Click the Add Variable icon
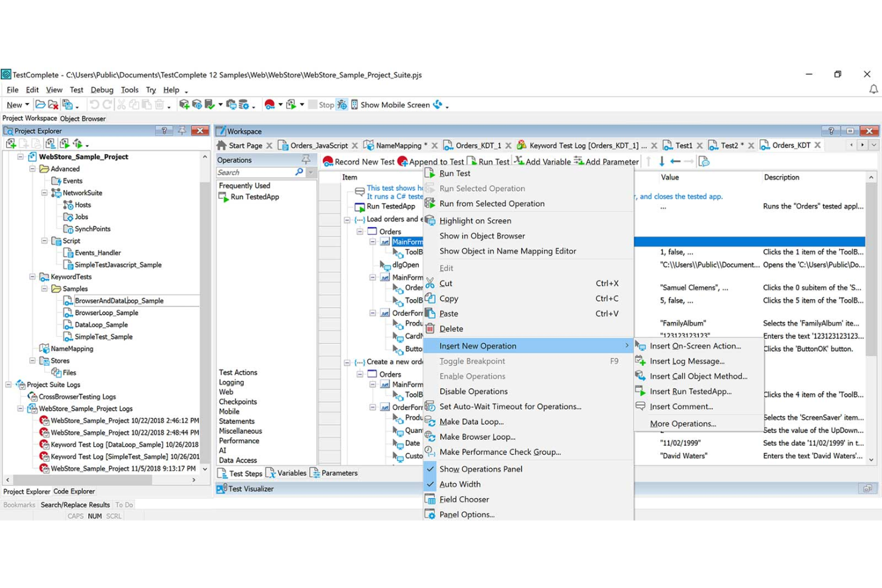 coord(519,161)
